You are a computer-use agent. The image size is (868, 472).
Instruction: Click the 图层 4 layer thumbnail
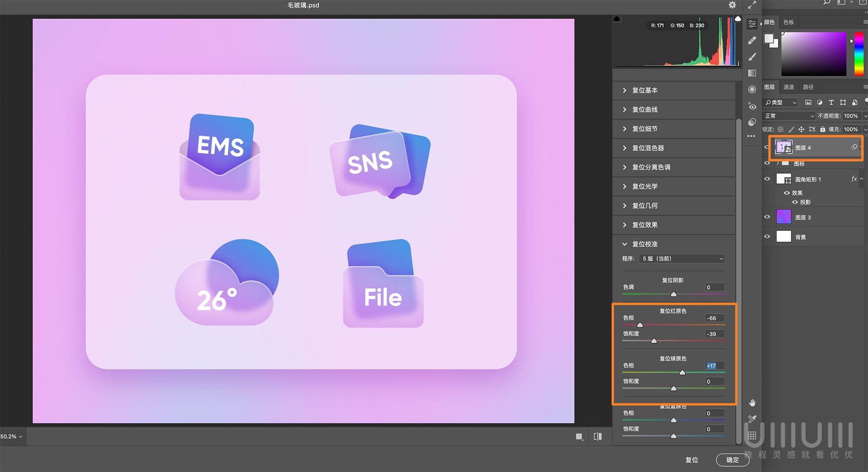(x=783, y=147)
